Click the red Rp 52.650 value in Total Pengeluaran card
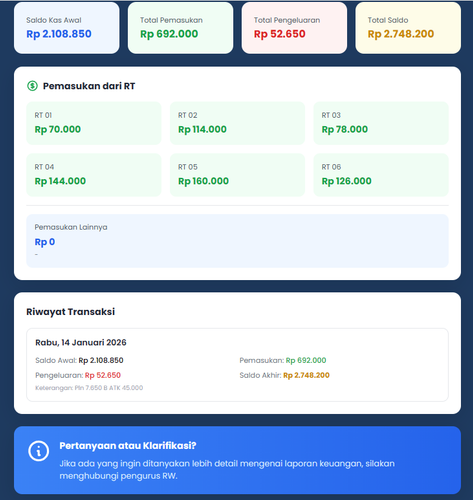The image size is (473, 500). [280, 34]
